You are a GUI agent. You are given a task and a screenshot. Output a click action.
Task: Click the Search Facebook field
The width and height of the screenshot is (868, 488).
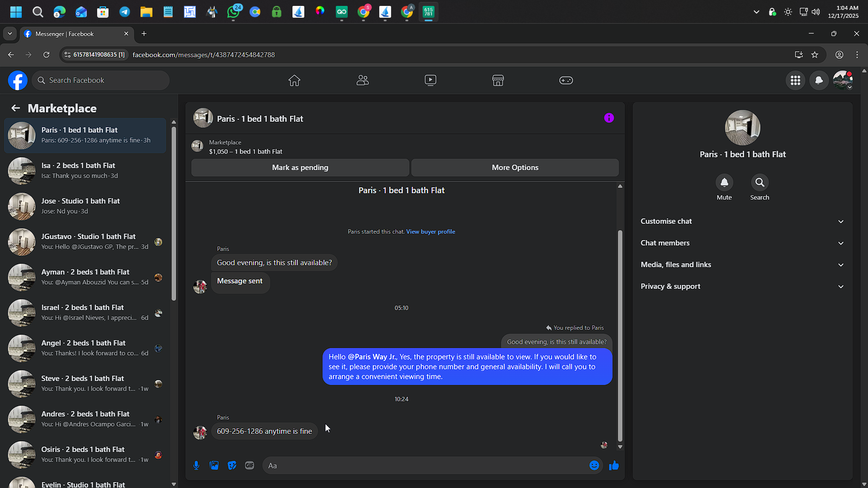(x=101, y=80)
